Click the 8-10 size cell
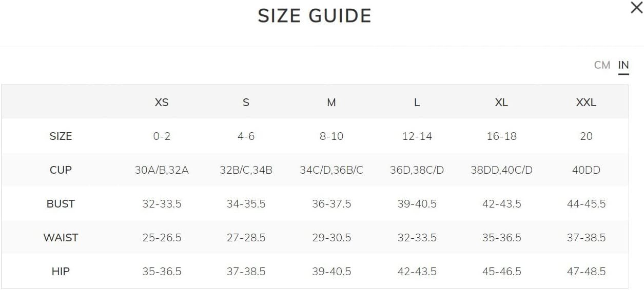Screen dimensions: 644x290 [x=331, y=136]
